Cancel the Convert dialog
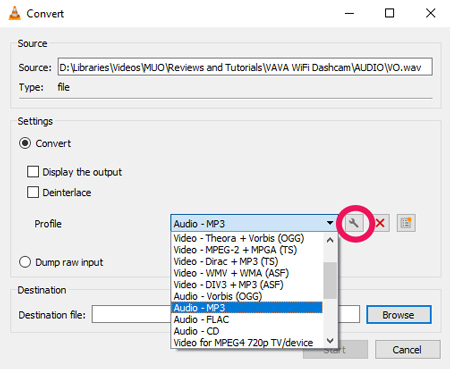Screen dimensions: 450x369 [408, 350]
